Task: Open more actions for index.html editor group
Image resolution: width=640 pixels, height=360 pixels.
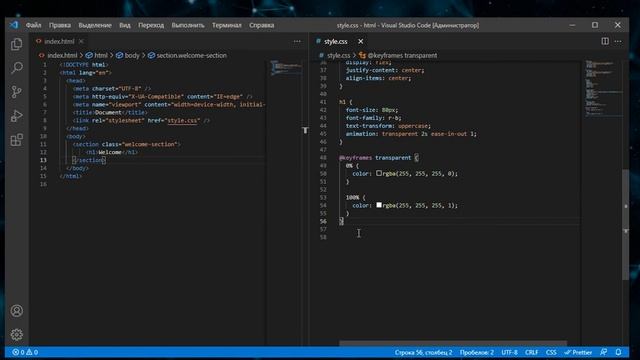Action: (297, 41)
